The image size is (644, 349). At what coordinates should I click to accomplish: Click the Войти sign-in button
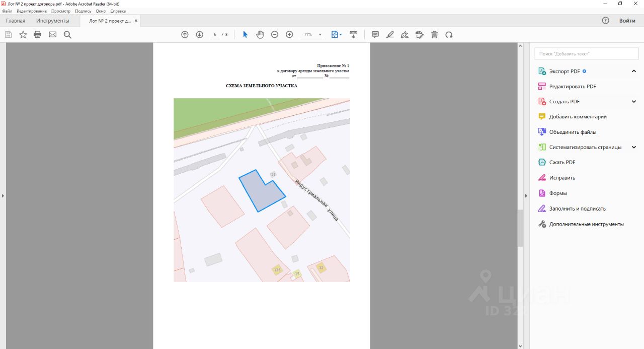click(x=627, y=21)
